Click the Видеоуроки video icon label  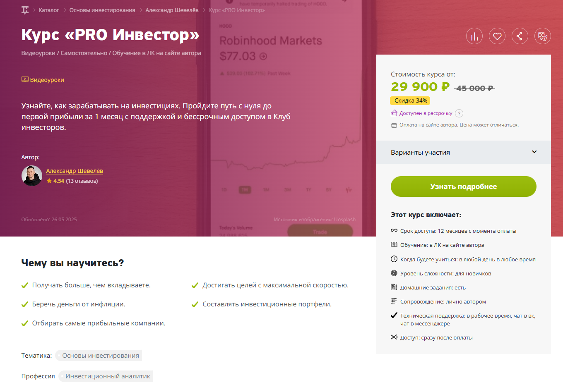pyautogui.click(x=43, y=80)
